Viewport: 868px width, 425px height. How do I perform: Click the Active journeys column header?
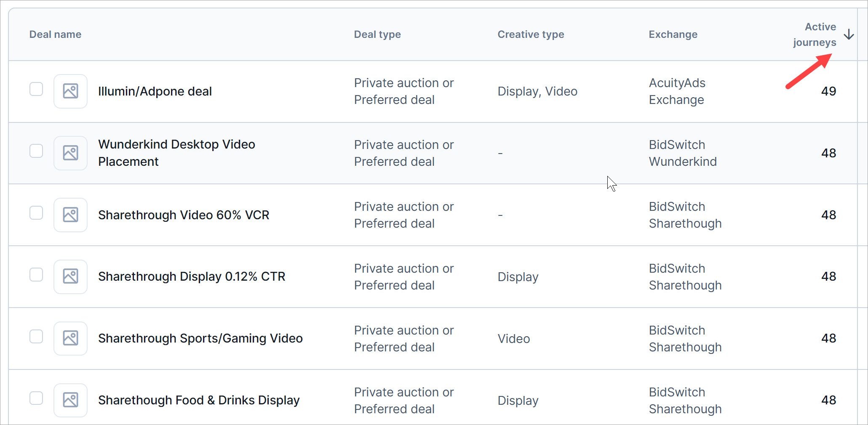pos(815,35)
